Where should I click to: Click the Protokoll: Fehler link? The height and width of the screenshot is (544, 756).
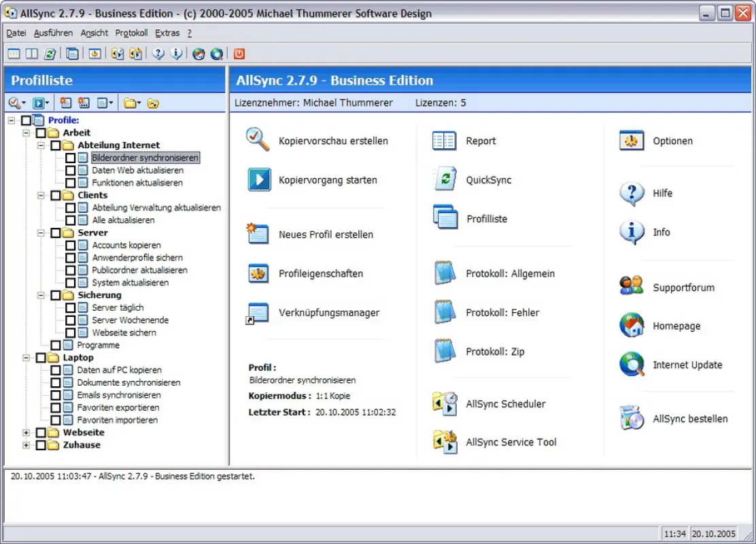(502, 313)
